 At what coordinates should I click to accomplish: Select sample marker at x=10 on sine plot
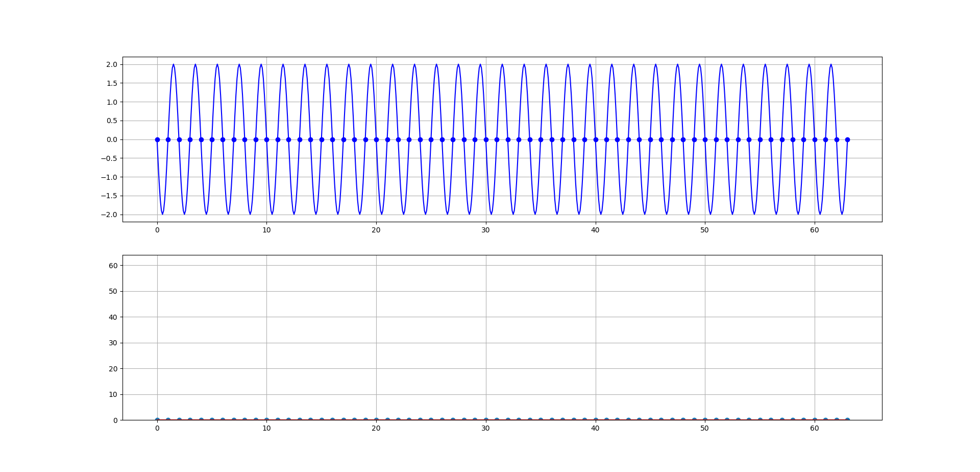266,139
